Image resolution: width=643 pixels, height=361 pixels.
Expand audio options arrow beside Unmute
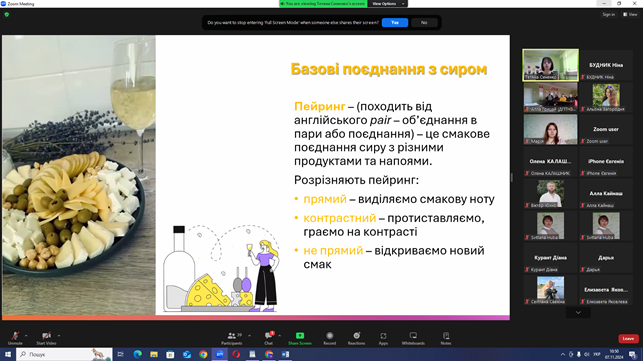(x=26, y=336)
